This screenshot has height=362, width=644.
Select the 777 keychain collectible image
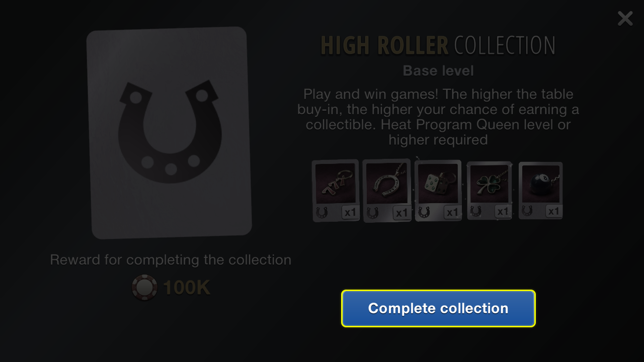point(336,184)
